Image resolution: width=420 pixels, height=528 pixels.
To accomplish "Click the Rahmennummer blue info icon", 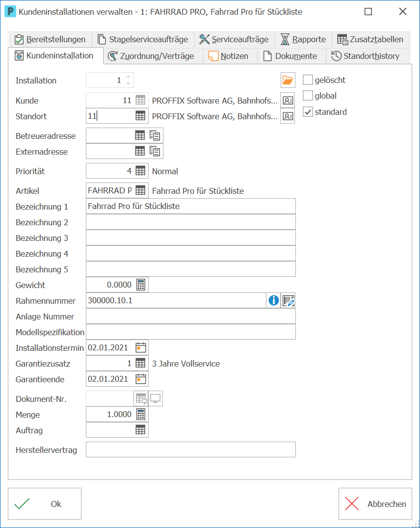I will [273, 300].
